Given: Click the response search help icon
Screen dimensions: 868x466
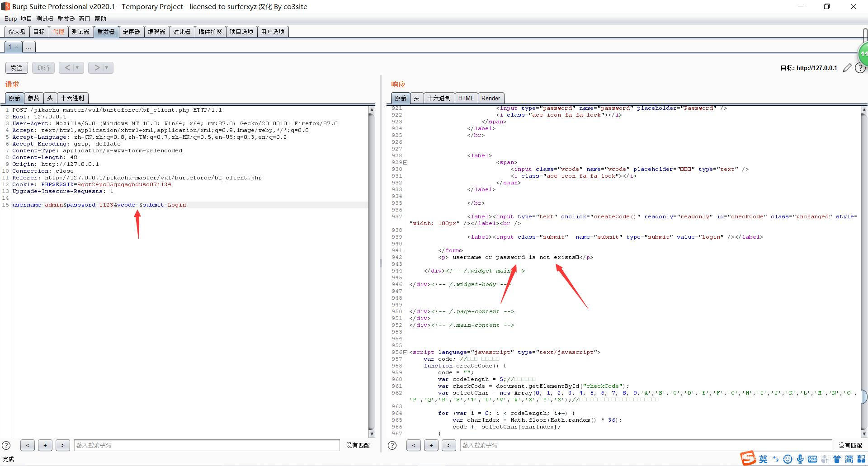Looking at the screenshot, I should [x=392, y=445].
